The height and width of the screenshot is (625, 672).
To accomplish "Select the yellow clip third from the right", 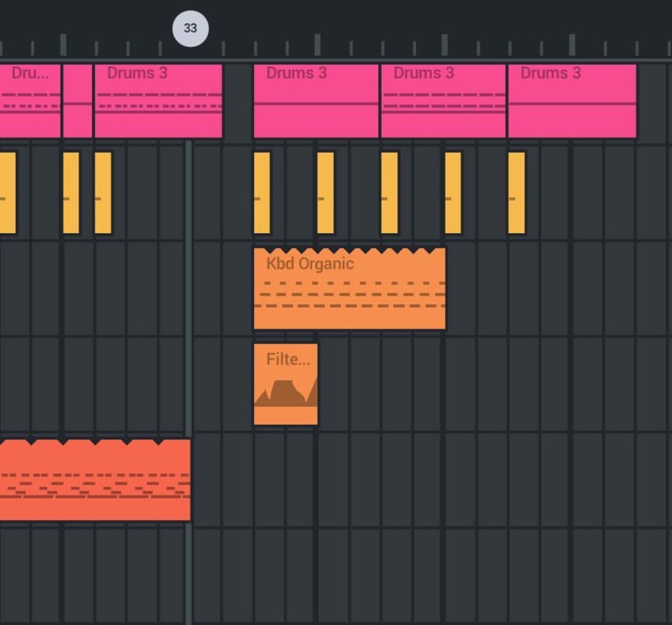I will click(389, 193).
